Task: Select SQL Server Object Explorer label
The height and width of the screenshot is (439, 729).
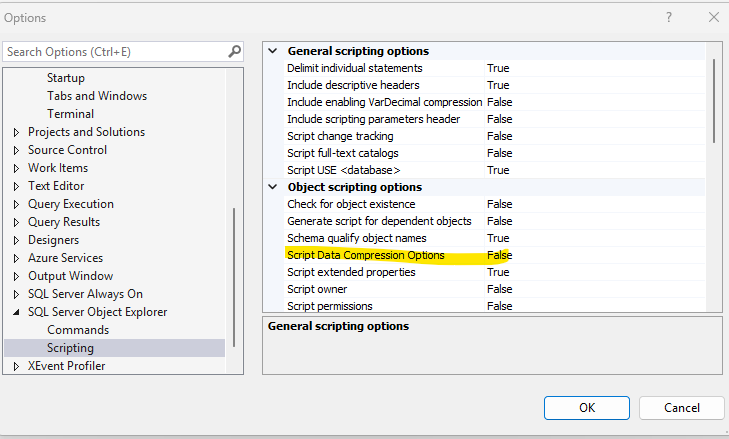Action: click(x=97, y=312)
